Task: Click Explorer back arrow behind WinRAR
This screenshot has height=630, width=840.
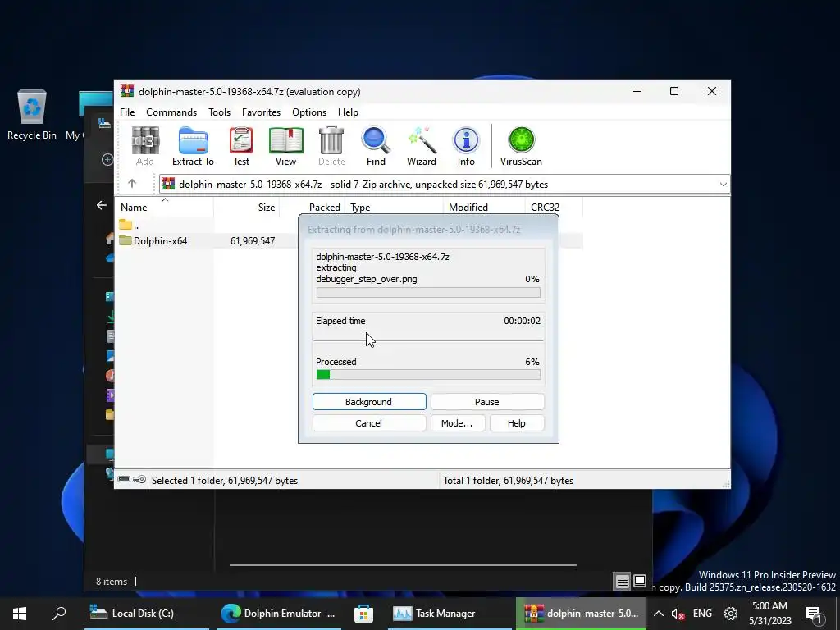Action: [101, 204]
